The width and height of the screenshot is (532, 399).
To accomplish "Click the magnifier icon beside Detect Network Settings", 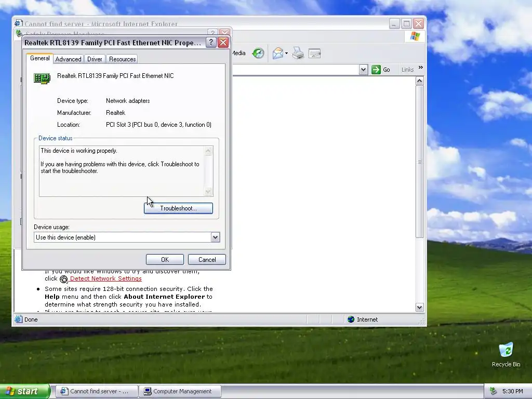I will tap(64, 279).
